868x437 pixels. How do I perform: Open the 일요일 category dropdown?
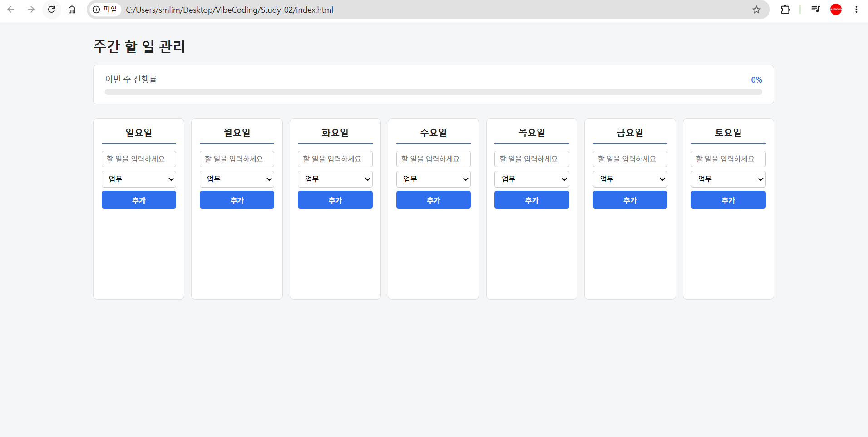139,179
